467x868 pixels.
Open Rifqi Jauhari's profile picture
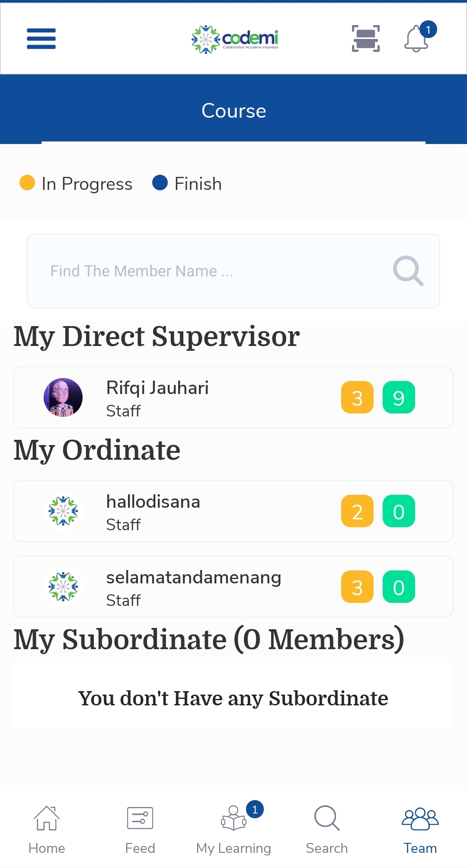63,397
